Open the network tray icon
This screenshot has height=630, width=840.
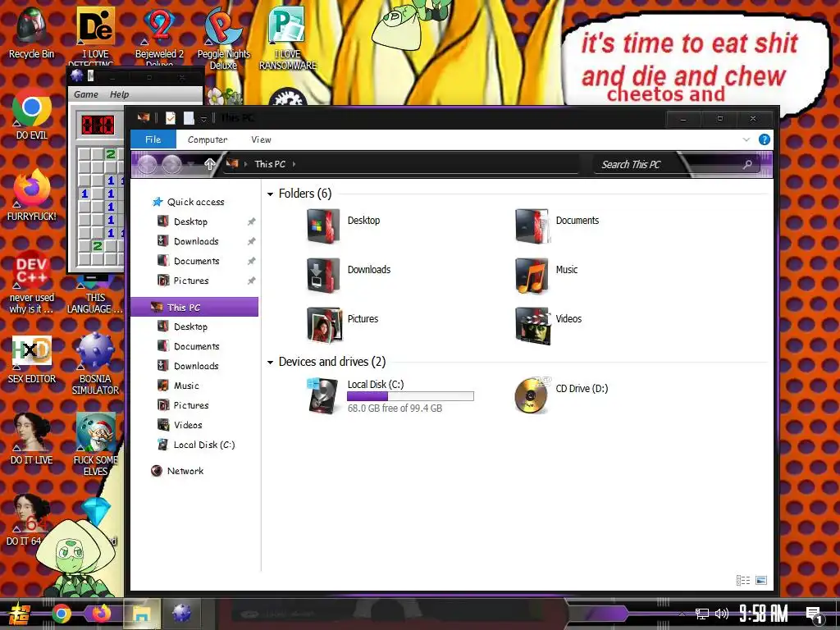702,614
